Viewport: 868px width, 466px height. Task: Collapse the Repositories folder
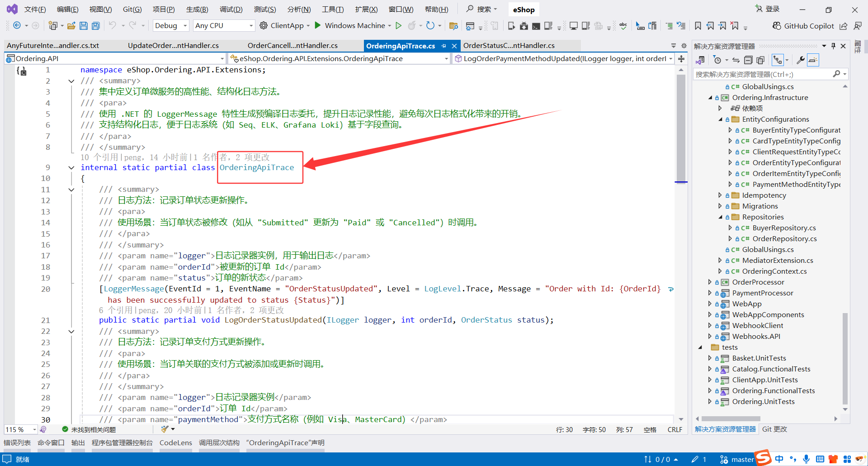[720, 217]
